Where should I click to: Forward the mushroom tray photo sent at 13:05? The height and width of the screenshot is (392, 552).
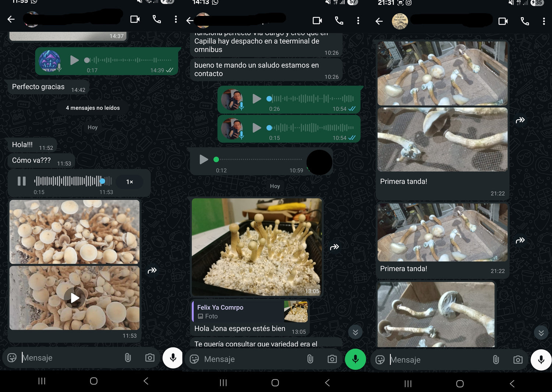pos(334,247)
